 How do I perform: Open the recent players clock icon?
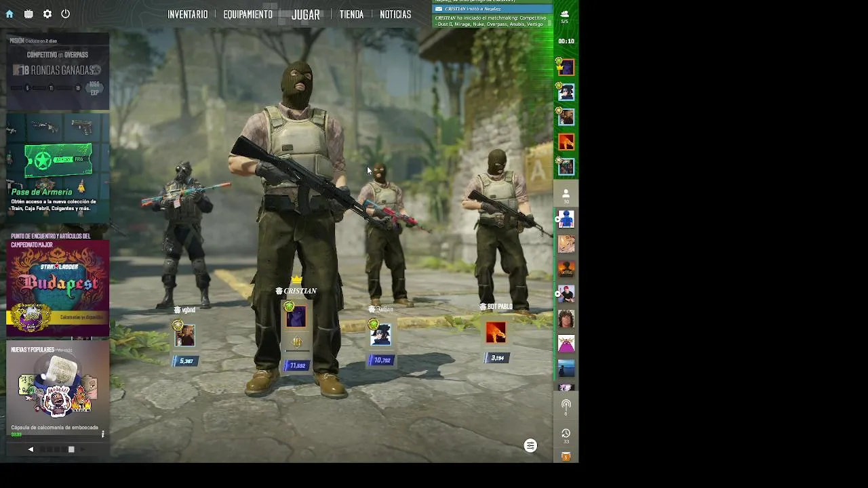566,435
